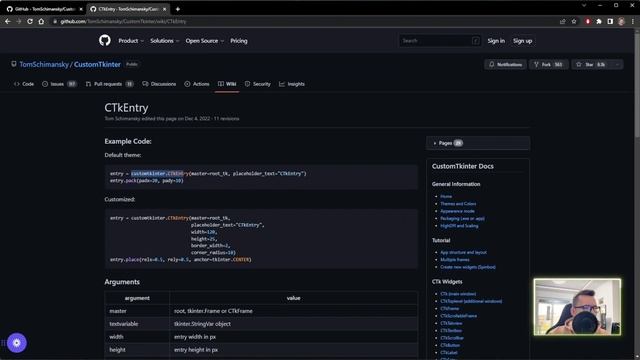Star the repository
This screenshot has width=640, height=360.
pyautogui.click(x=591, y=64)
